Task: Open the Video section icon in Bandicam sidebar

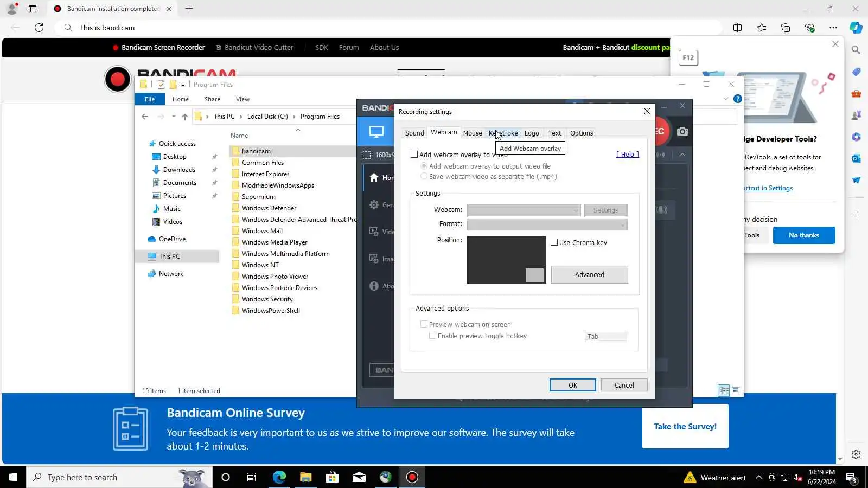Action: point(374,232)
